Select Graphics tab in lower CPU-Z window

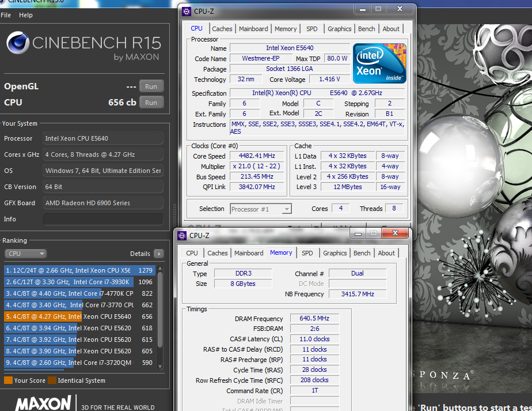(x=335, y=253)
